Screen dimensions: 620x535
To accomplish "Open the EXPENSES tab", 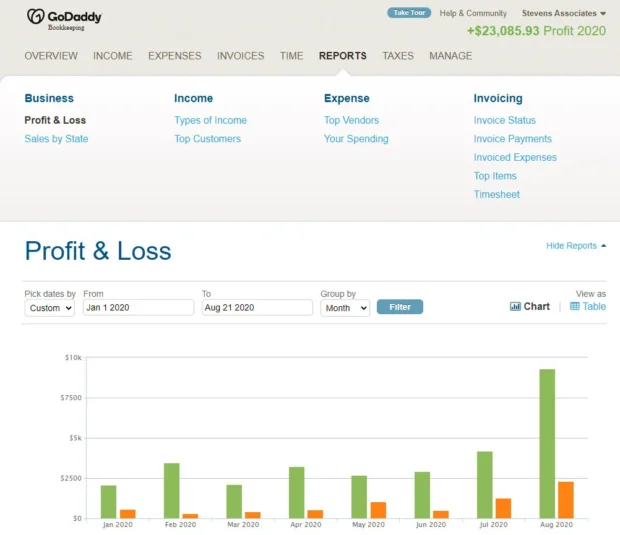I will tap(174, 56).
